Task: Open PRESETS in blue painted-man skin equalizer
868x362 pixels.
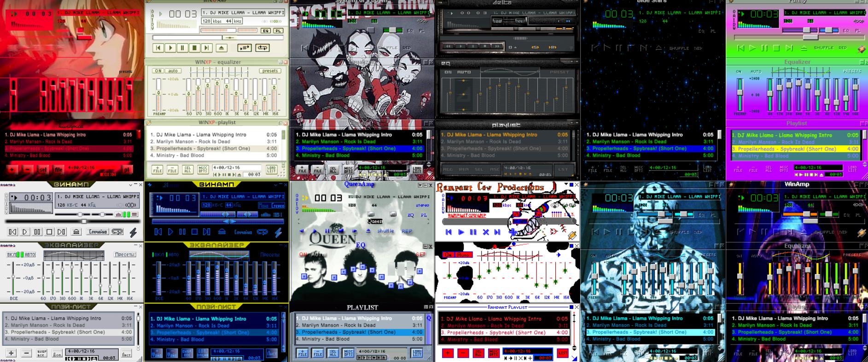Action: [707, 255]
